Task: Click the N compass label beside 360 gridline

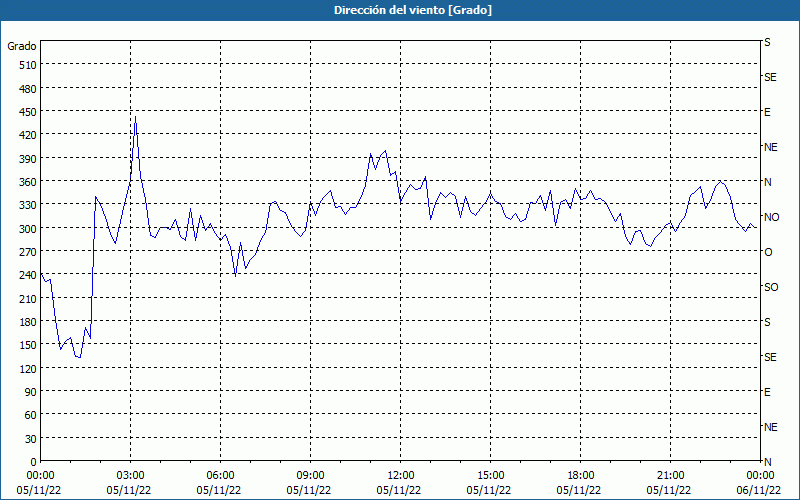Action: coord(768,182)
